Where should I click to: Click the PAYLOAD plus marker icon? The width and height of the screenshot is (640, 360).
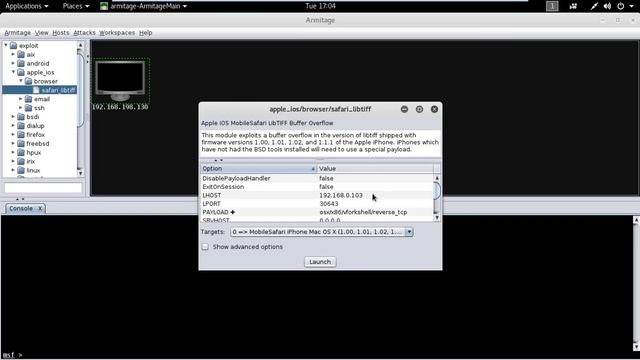pos(233,212)
